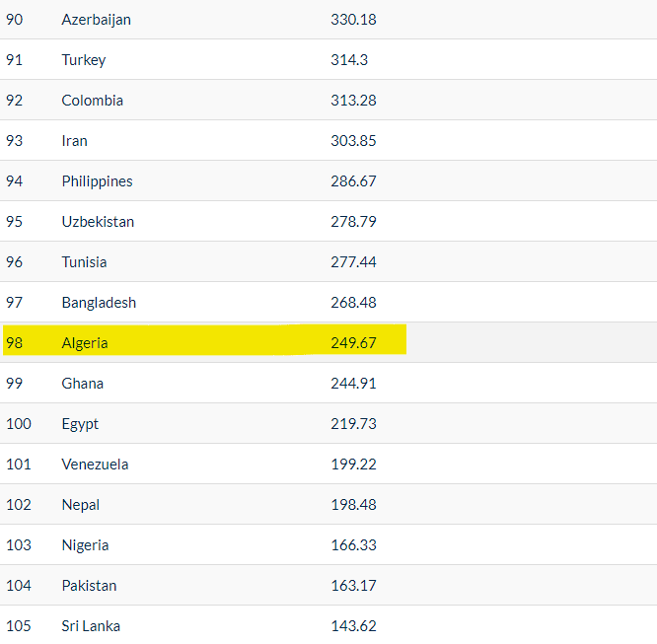Select Nepal in the country column
Viewport: 657px width, 644px height.
[80, 505]
